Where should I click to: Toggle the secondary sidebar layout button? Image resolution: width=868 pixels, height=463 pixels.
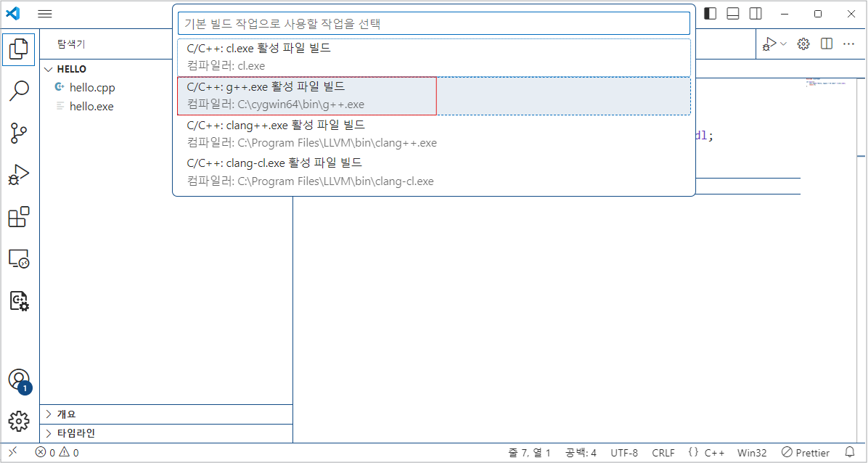click(x=756, y=14)
